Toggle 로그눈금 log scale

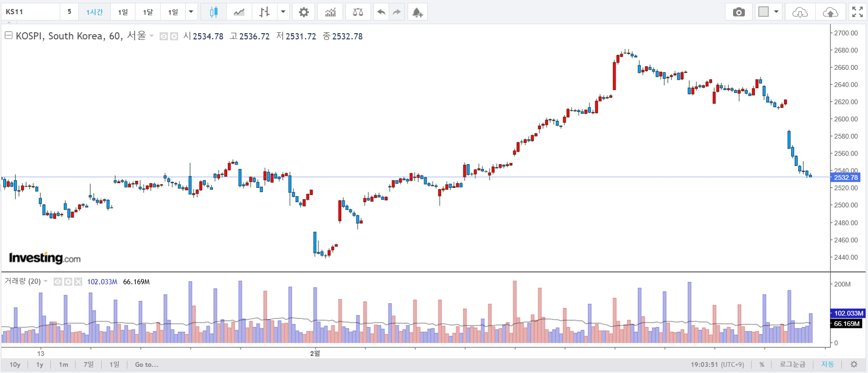coord(792,364)
